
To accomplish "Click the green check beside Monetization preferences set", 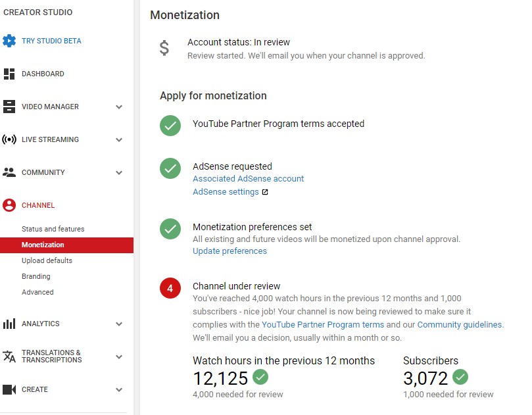I will (x=170, y=229).
